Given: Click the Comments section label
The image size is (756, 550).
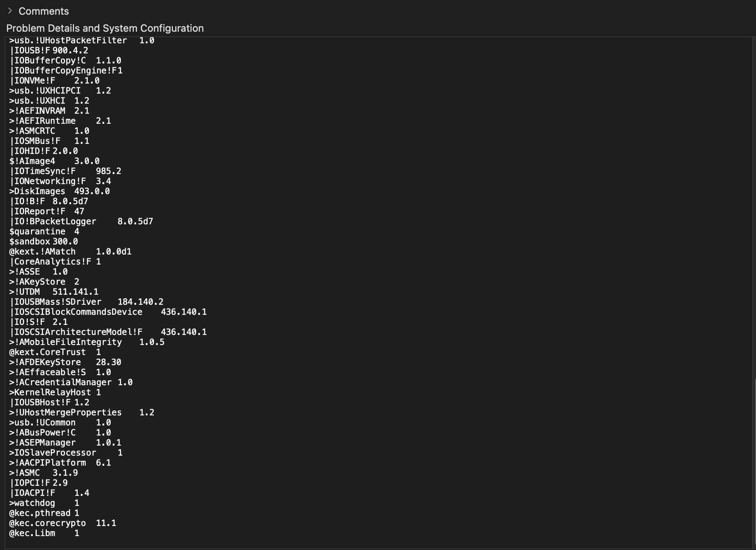Looking at the screenshot, I should pos(43,11).
